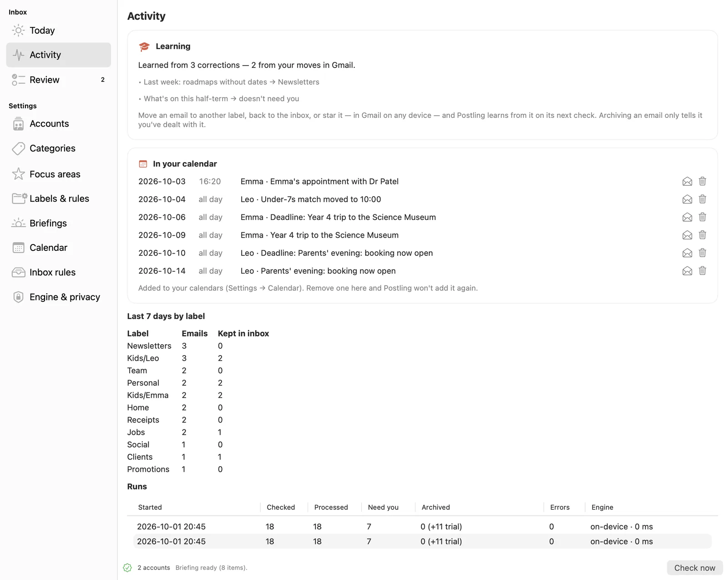The width and height of the screenshot is (728, 580).
Task: Trash the Deadline: Year 4 trip event
Action: point(703,217)
